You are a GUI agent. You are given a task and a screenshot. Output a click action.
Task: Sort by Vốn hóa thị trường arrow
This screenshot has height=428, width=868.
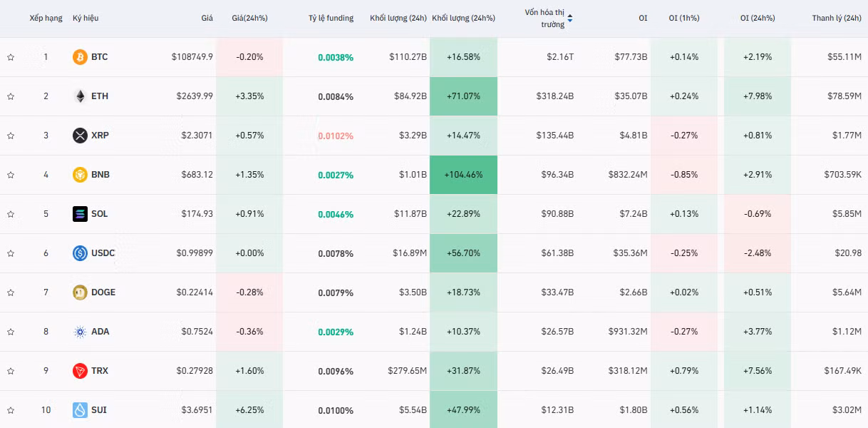[x=570, y=19]
